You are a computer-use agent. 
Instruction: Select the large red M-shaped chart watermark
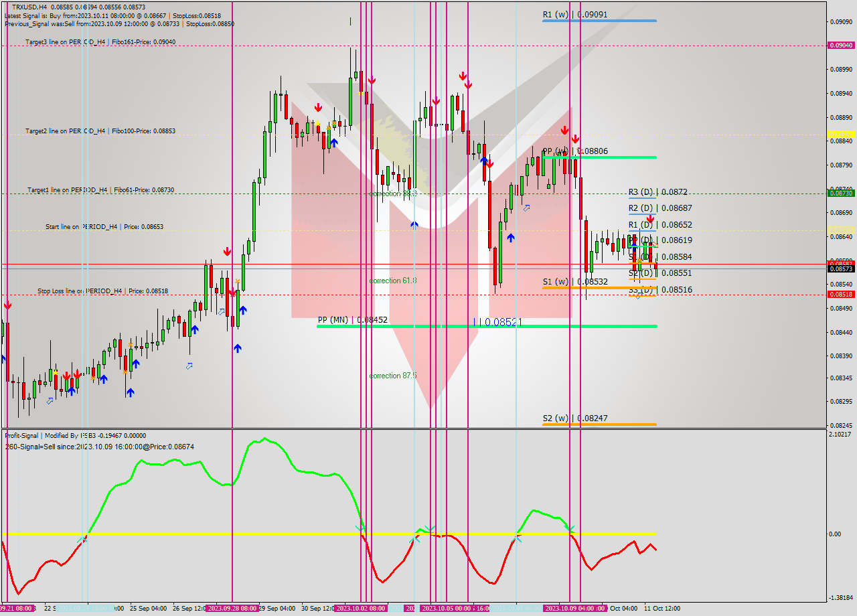pos(428,234)
